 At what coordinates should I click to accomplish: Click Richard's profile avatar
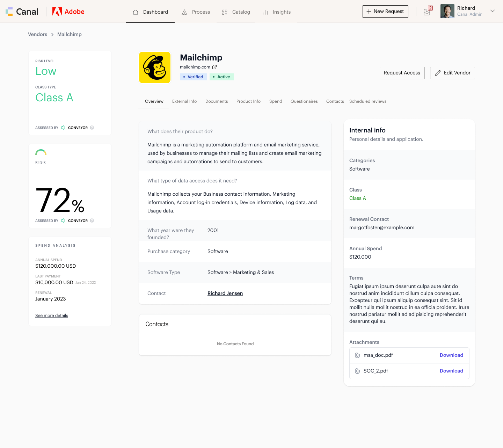point(447,11)
